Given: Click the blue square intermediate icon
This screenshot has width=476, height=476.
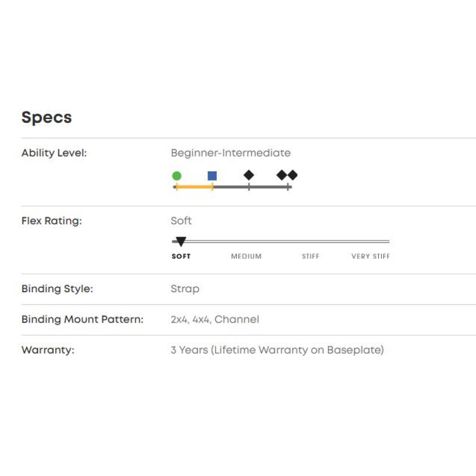Looking at the screenshot, I should (212, 176).
